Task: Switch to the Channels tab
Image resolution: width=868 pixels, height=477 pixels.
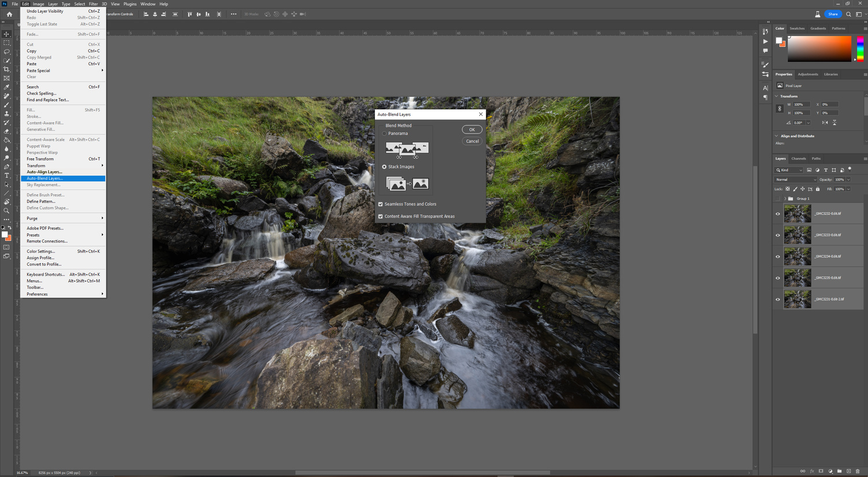Action: 799,159
